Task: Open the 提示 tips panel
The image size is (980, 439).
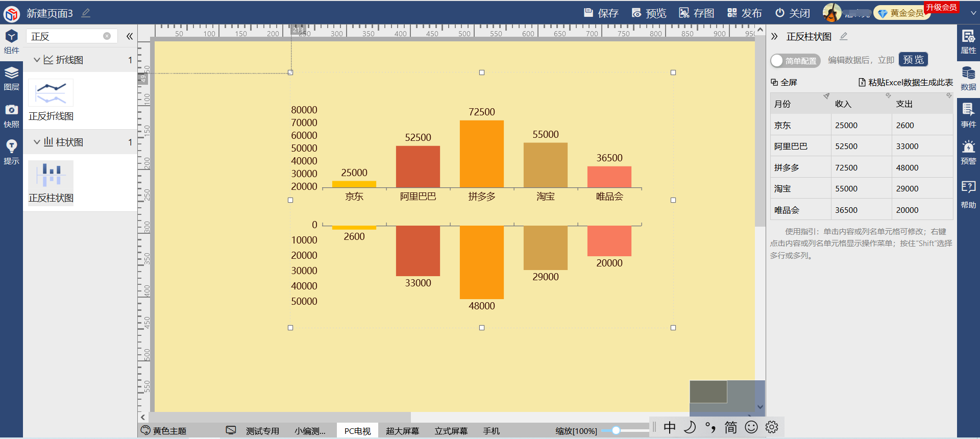Action: 11,153
